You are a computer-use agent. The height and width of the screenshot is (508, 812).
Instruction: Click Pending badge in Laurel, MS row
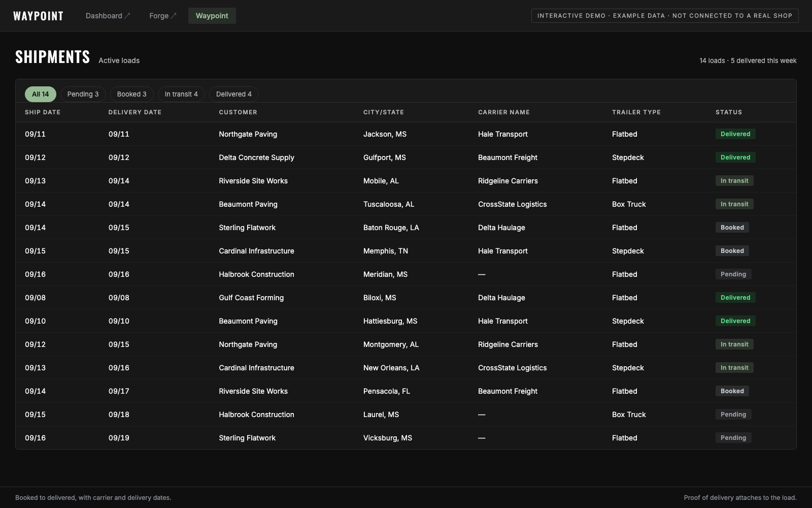733,415
